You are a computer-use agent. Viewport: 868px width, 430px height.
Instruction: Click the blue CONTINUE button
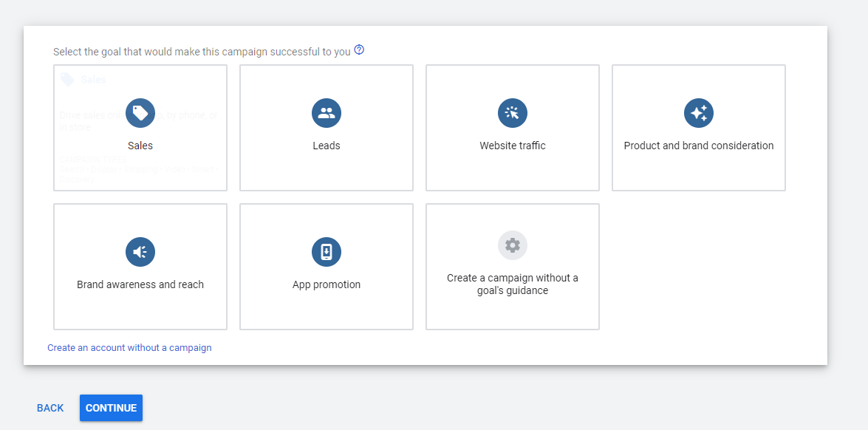coord(111,408)
